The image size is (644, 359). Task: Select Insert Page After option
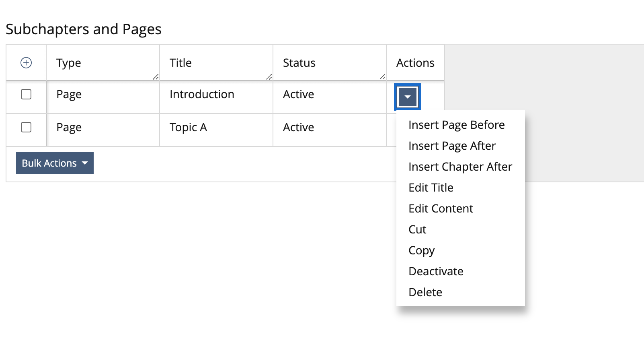[x=452, y=146]
